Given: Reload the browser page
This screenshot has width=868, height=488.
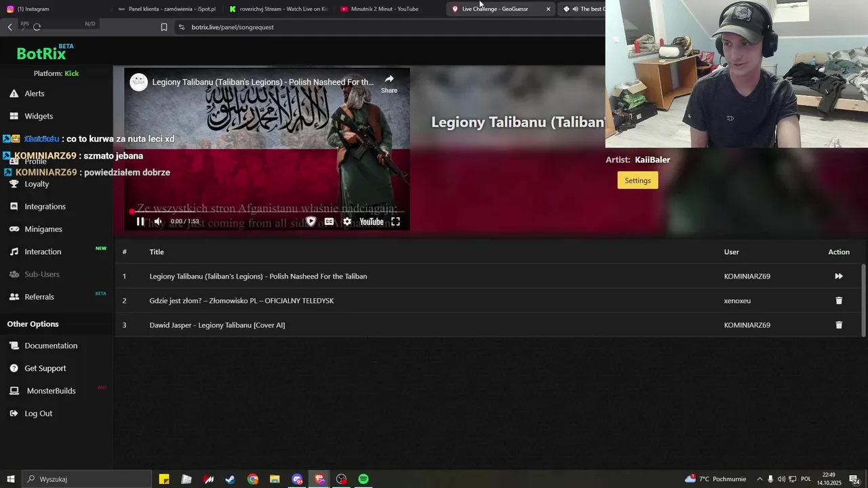Looking at the screenshot, I should point(37,27).
